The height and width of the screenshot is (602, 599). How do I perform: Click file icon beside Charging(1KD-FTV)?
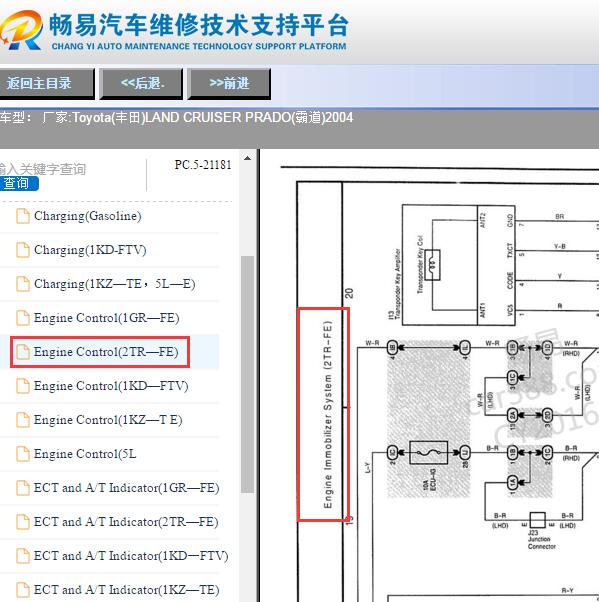tap(23, 250)
